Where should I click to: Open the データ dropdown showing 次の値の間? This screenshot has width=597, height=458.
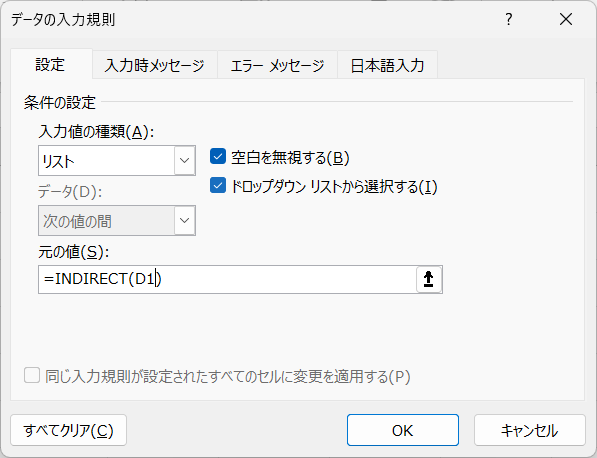click(117, 220)
